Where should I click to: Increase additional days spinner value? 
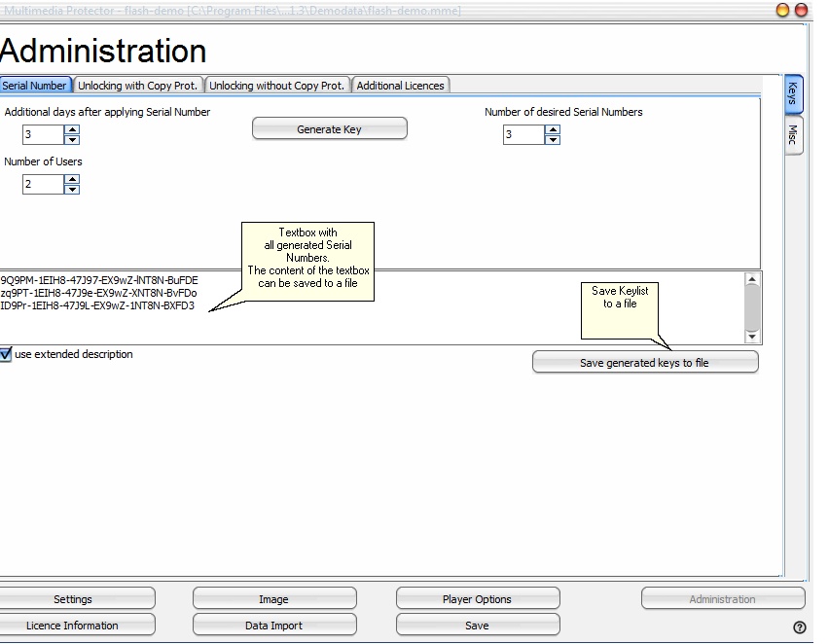pyautogui.click(x=71, y=129)
